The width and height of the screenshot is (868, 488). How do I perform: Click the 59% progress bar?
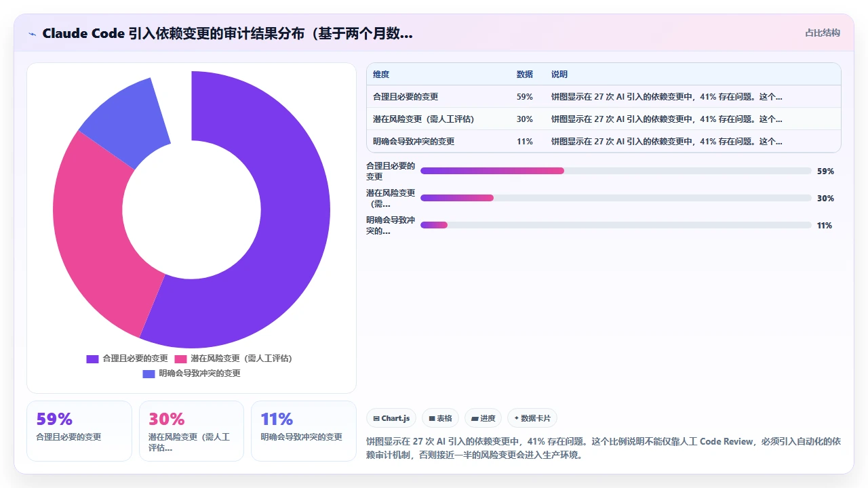616,171
